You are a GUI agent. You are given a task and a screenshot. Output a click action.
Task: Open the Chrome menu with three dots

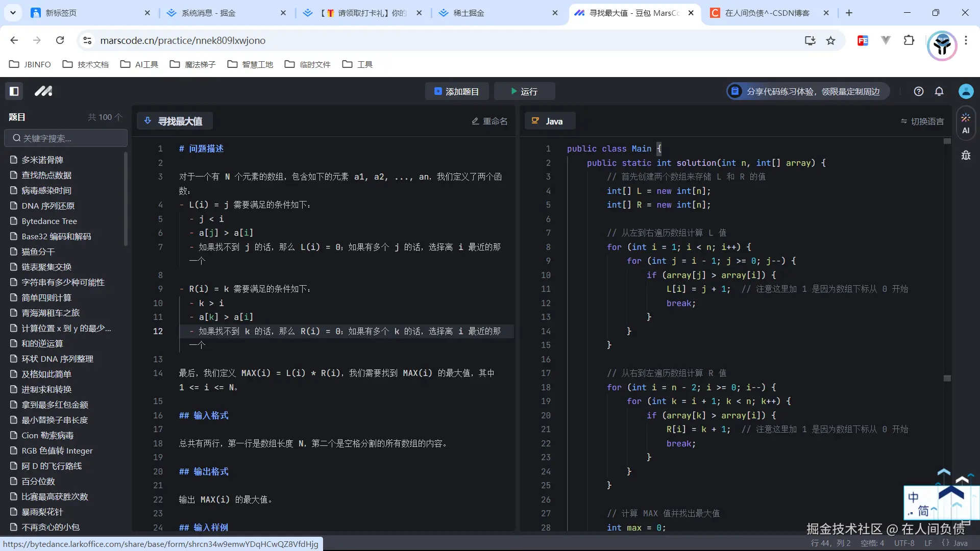point(966,40)
